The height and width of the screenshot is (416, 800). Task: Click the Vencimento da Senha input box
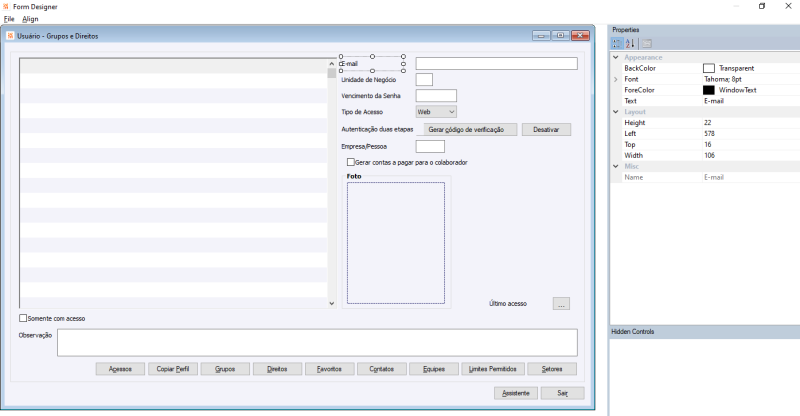point(436,95)
